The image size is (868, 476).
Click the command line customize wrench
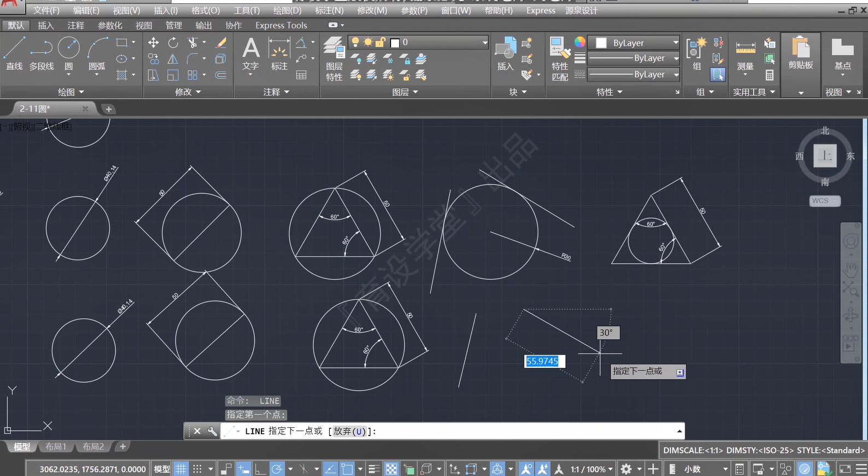(212, 431)
